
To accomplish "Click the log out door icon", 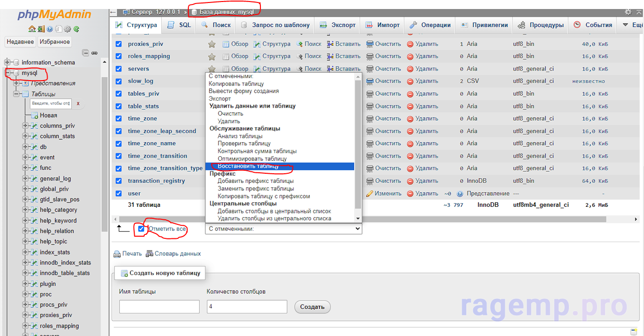I will (x=41, y=29).
